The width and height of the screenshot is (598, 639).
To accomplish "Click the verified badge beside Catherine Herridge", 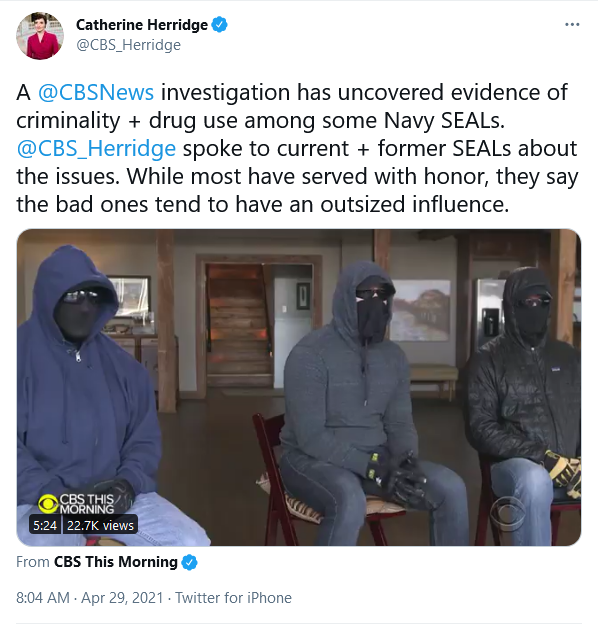I will pos(220,25).
